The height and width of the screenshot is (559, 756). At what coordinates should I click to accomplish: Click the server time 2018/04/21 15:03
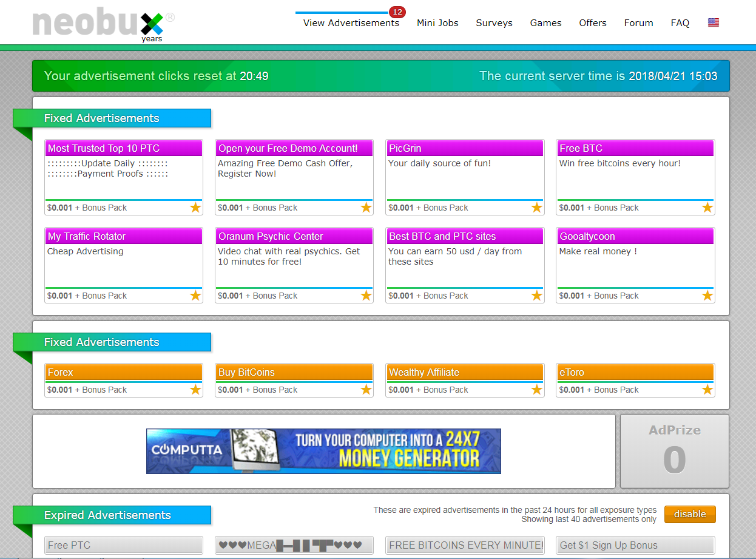coord(673,76)
